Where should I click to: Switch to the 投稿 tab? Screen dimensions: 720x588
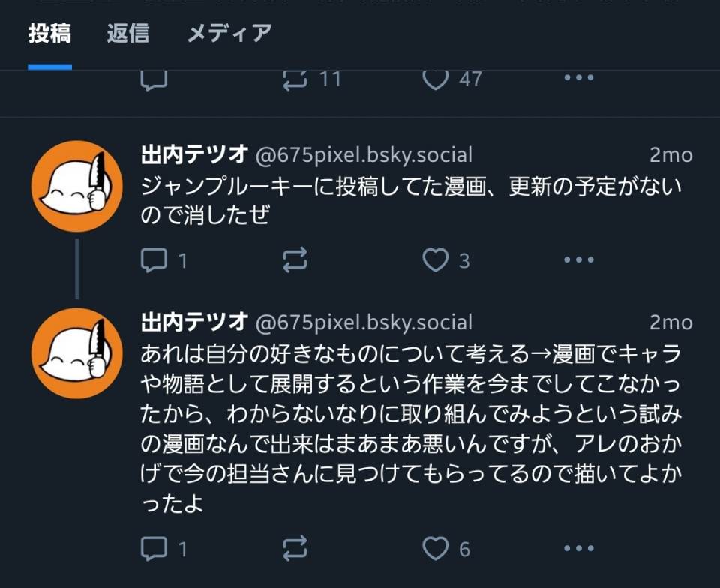click(x=49, y=34)
